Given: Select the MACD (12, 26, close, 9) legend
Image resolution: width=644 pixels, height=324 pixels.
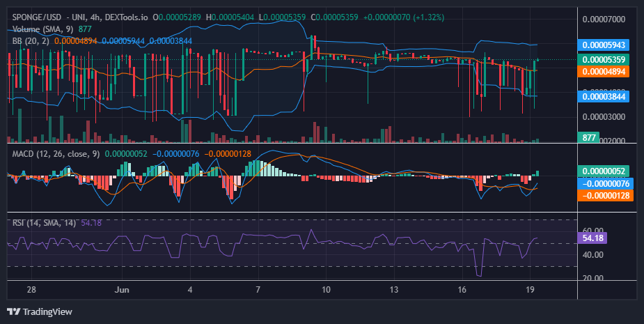Looking at the screenshot, I should (56, 154).
